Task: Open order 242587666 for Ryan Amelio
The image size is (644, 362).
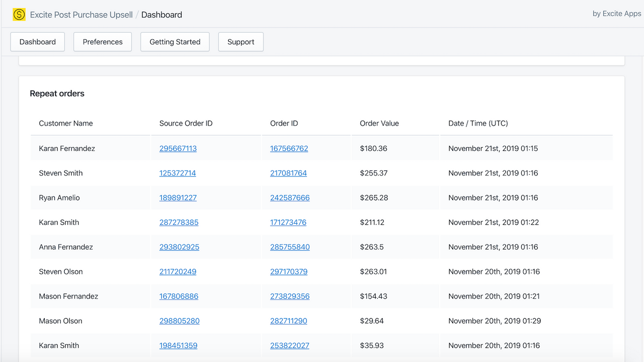Action: (289, 198)
